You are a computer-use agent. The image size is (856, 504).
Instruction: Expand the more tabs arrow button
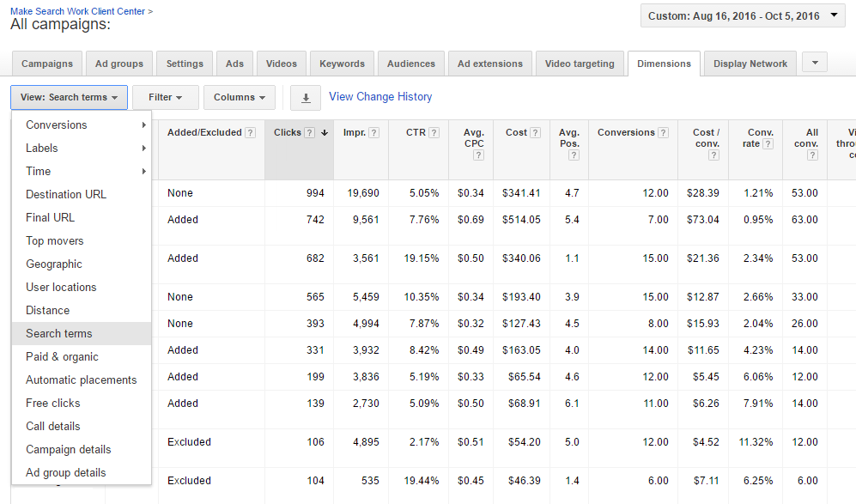(815, 63)
